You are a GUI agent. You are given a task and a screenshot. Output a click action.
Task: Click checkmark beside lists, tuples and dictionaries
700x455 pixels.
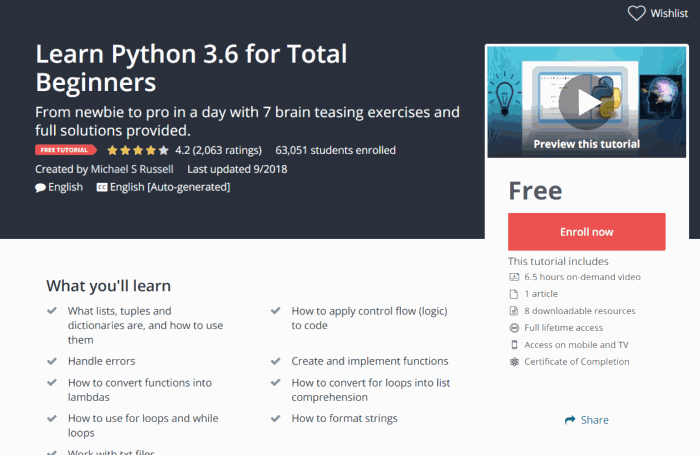click(52, 311)
